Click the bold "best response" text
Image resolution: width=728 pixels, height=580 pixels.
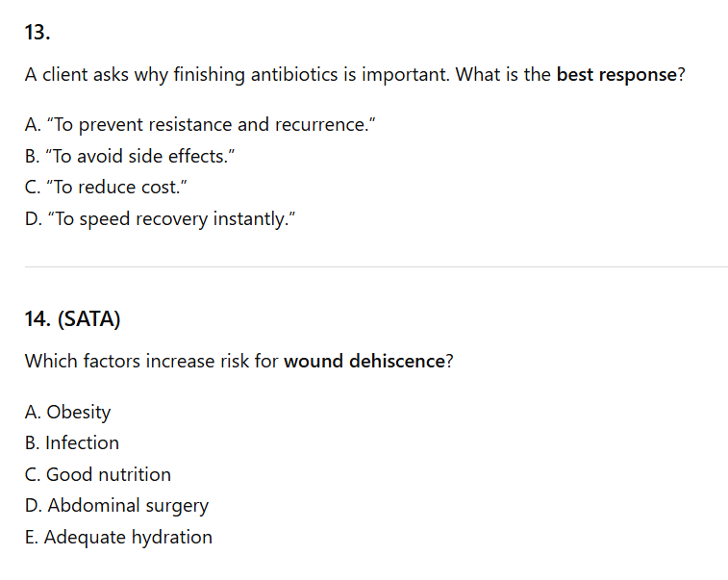pos(616,75)
